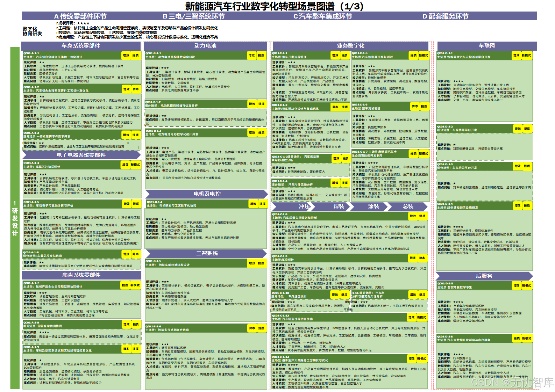Select the D 配套服务环节 column header
555x392 pixels.
pyautogui.click(x=446, y=16)
